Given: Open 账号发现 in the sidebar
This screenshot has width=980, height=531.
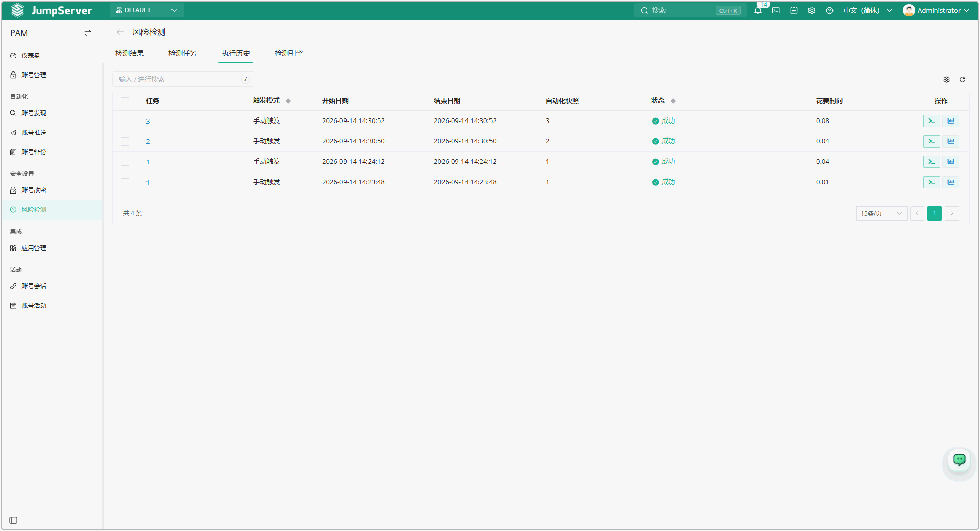Looking at the screenshot, I should [34, 113].
